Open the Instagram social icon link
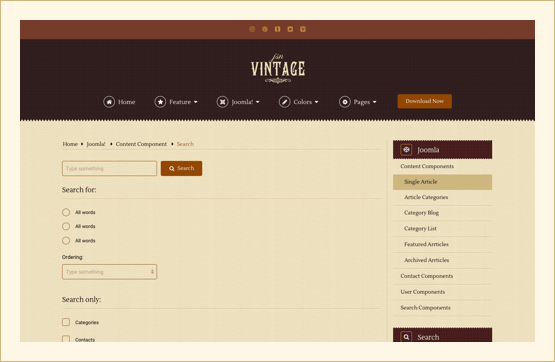This screenshot has height=362, width=555. click(x=252, y=29)
